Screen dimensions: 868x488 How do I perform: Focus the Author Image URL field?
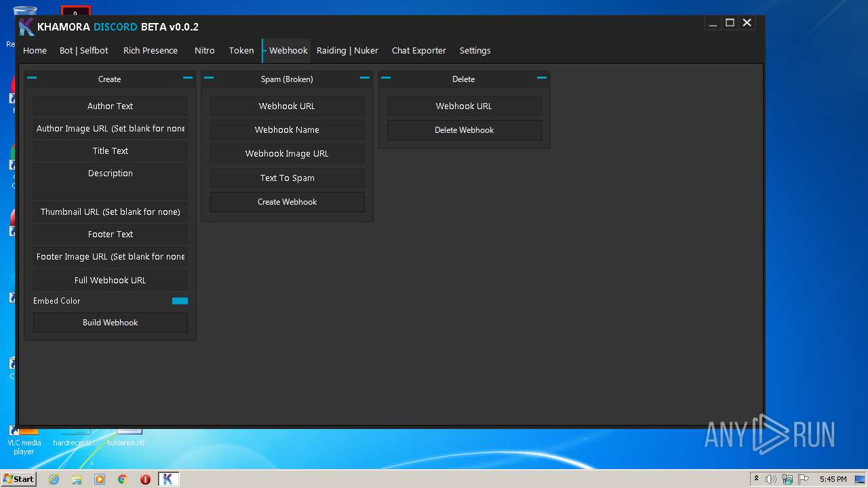[x=111, y=129]
